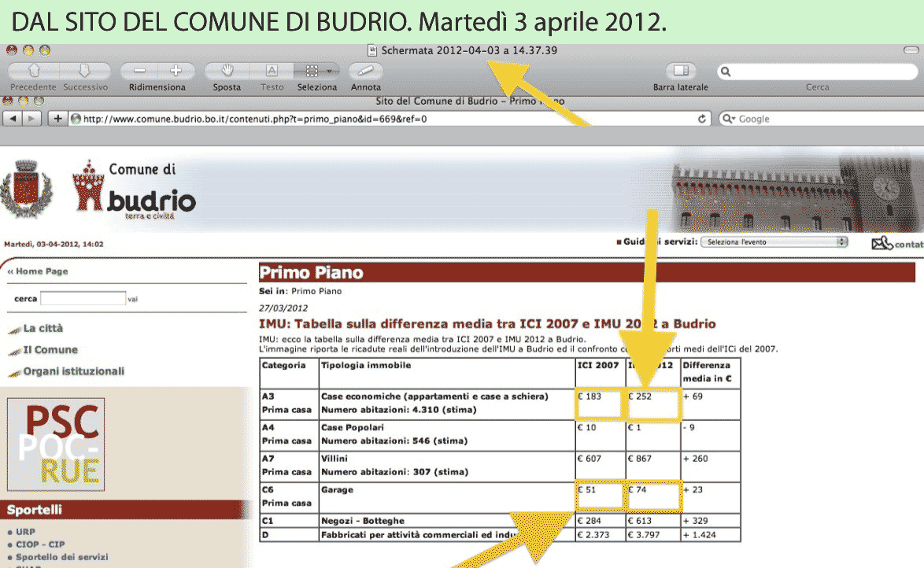Open the Organi istituzionali menu section
The height and width of the screenshot is (568, 924).
click(x=74, y=371)
